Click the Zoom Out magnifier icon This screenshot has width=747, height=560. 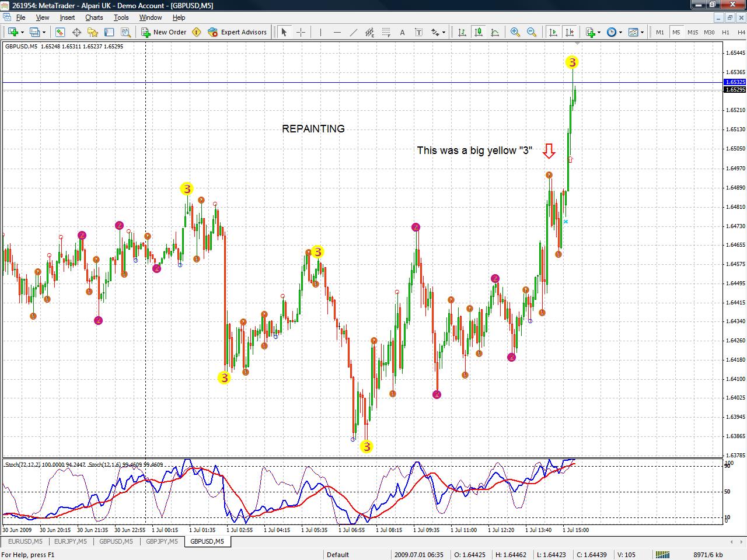(x=531, y=32)
